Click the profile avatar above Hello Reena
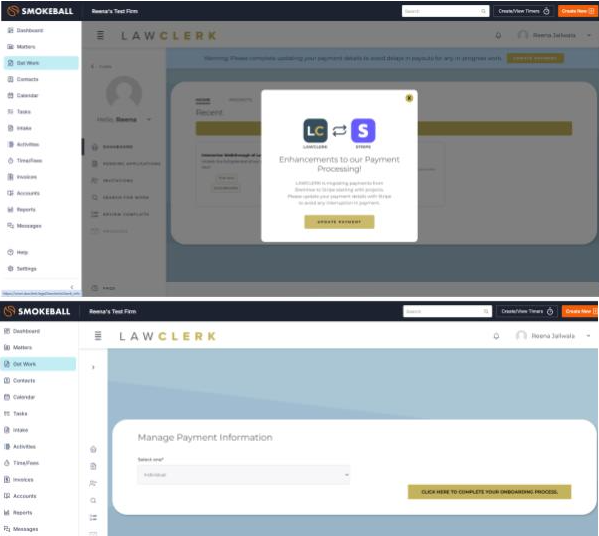Screen dimensions: 599x536 (x=124, y=93)
